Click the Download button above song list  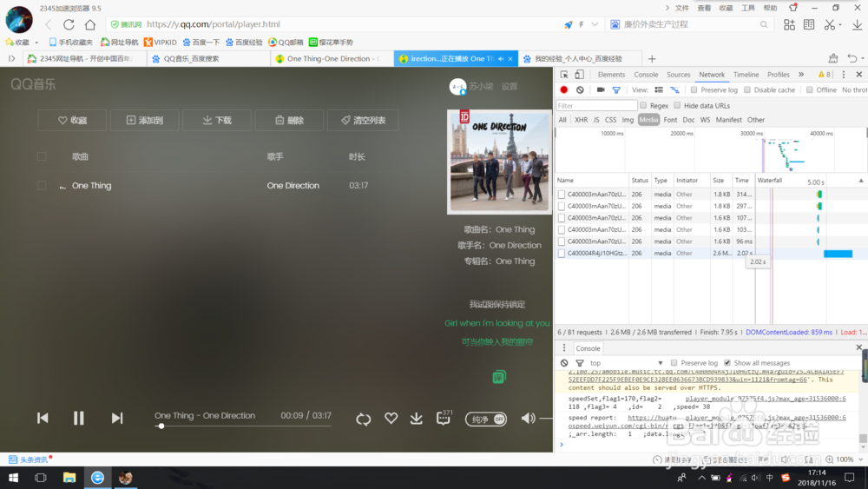(216, 120)
